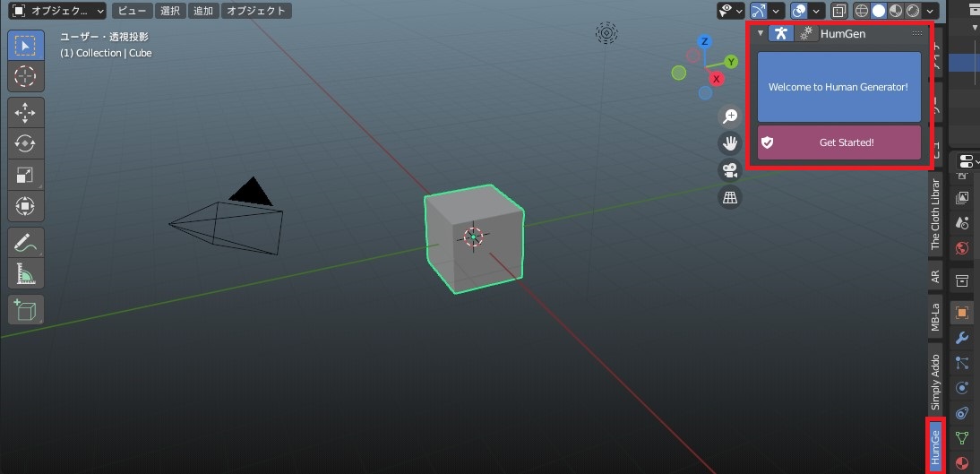Image resolution: width=980 pixels, height=474 pixels.
Task: Open the Object Mode dropdown
Action: [x=57, y=11]
